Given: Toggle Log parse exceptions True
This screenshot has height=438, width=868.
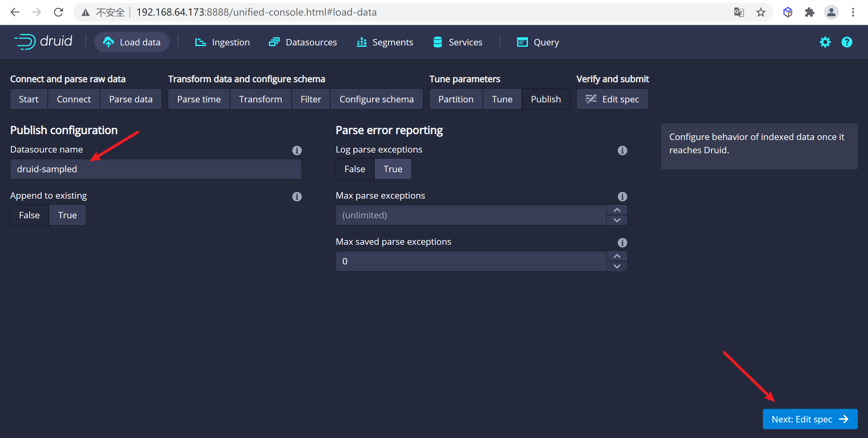Looking at the screenshot, I should click(392, 169).
